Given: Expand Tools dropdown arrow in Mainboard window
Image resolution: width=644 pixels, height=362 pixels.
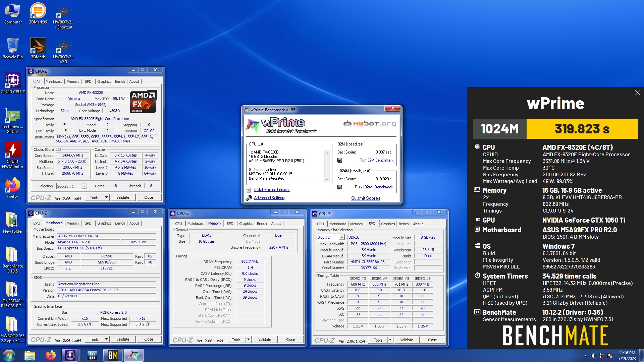Looking at the screenshot, I should [106, 340].
